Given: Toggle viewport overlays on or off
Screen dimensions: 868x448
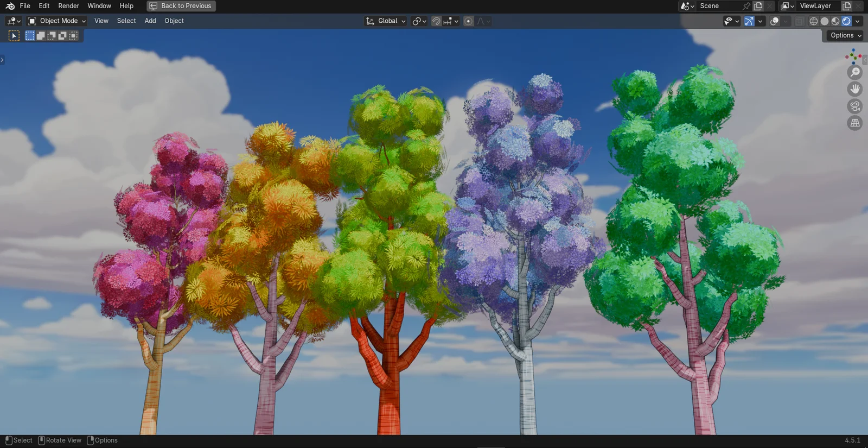Looking at the screenshot, I should [775, 21].
